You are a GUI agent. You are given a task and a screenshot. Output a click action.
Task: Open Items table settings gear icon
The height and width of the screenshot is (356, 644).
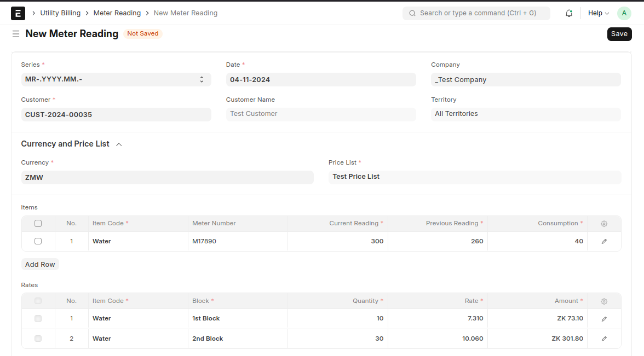coord(603,224)
